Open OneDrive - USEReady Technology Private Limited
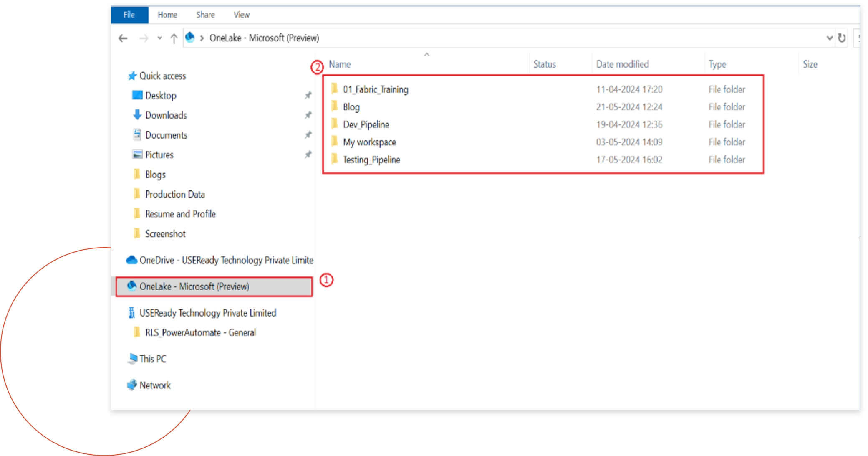The width and height of the screenshot is (868, 456). pos(226,261)
